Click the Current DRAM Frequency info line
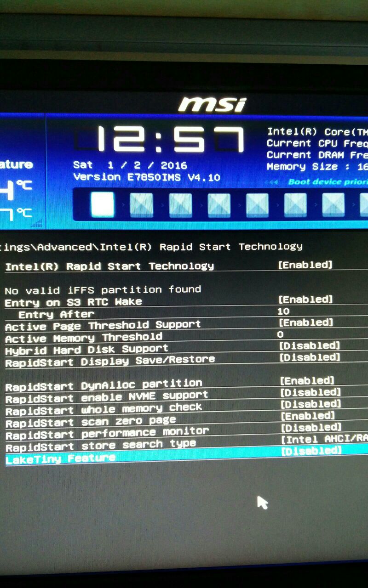Image resolution: width=368 pixels, height=588 pixels. pyautogui.click(x=317, y=155)
